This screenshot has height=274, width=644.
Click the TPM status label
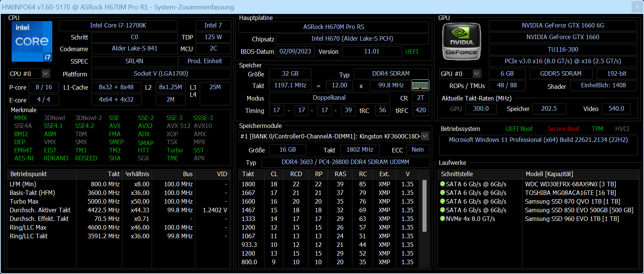(597, 129)
